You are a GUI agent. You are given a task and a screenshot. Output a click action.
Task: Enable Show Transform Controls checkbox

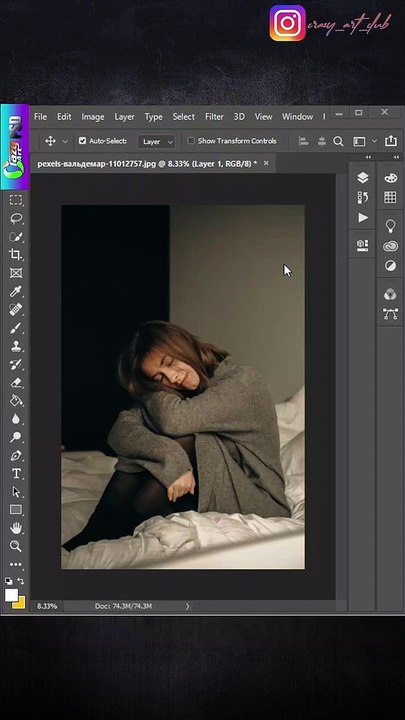coord(191,141)
